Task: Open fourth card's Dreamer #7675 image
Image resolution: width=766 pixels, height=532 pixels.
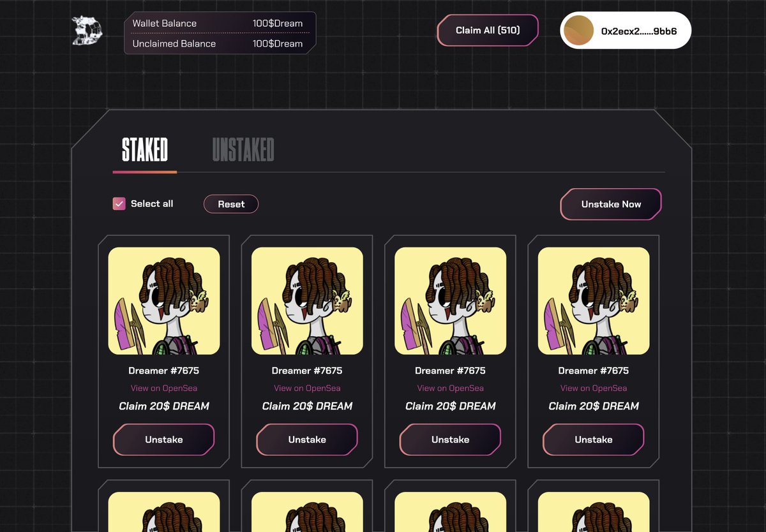Action: tap(594, 301)
